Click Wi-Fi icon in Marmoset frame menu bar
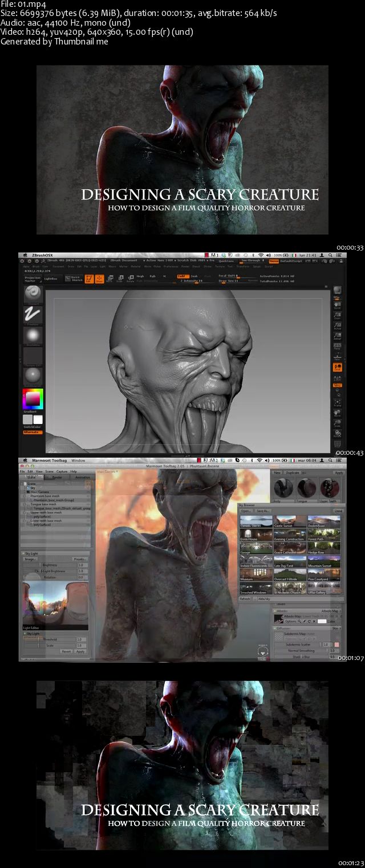This screenshot has width=365, height=868. pos(259,460)
